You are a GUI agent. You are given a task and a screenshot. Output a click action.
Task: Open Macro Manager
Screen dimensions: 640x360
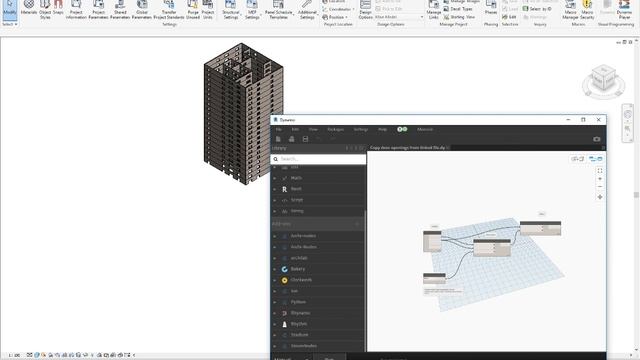click(x=570, y=9)
